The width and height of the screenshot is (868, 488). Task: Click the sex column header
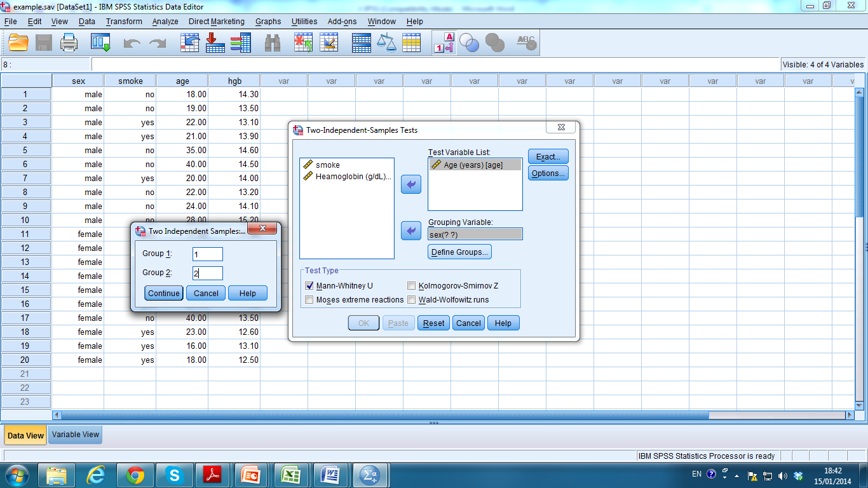point(78,81)
